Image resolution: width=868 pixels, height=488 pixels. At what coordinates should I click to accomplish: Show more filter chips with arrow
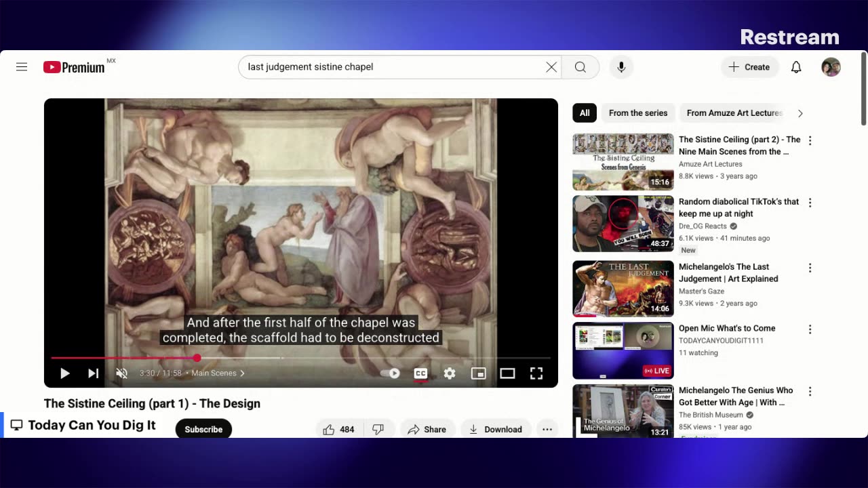[x=800, y=113]
